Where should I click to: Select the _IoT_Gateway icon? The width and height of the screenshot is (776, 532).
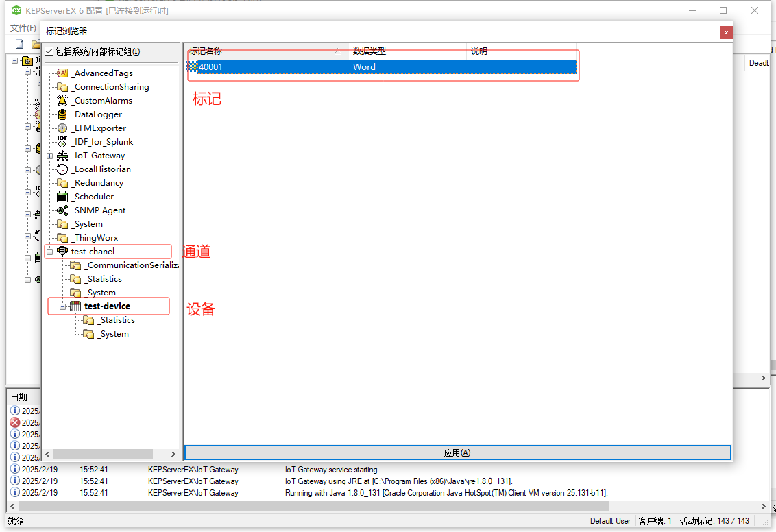point(62,156)
